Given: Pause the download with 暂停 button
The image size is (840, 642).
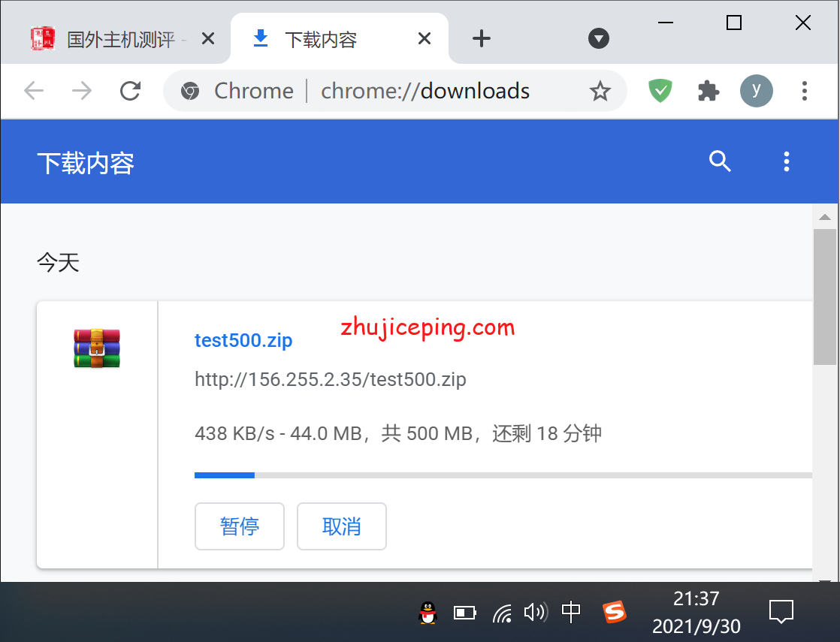Looking at the screenshot, I should coord(240,526).
